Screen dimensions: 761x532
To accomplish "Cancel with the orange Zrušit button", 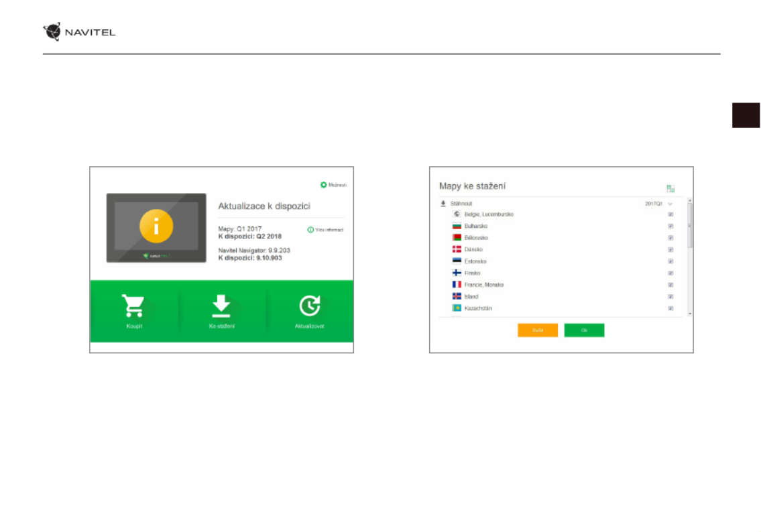I will (538, 330).
